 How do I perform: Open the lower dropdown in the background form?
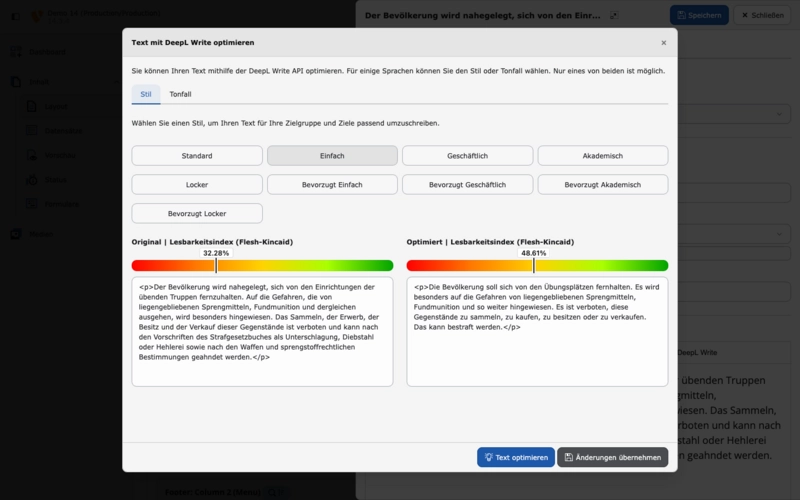[734, 234]
